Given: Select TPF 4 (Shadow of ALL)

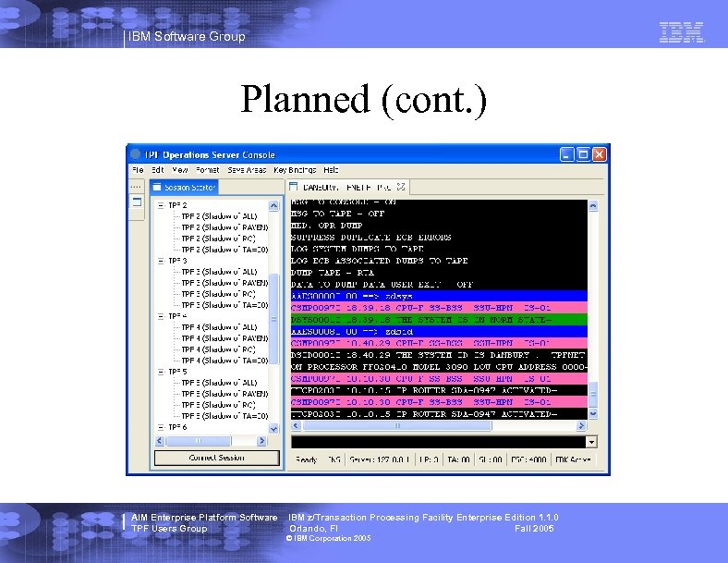Looking at the screenshot, I should pos(219,327).
